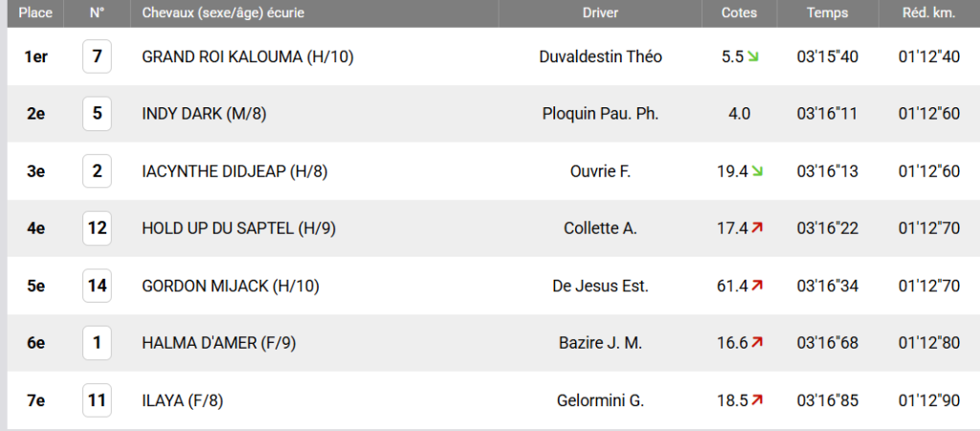Sort by the Temps column header

point(828,13)
